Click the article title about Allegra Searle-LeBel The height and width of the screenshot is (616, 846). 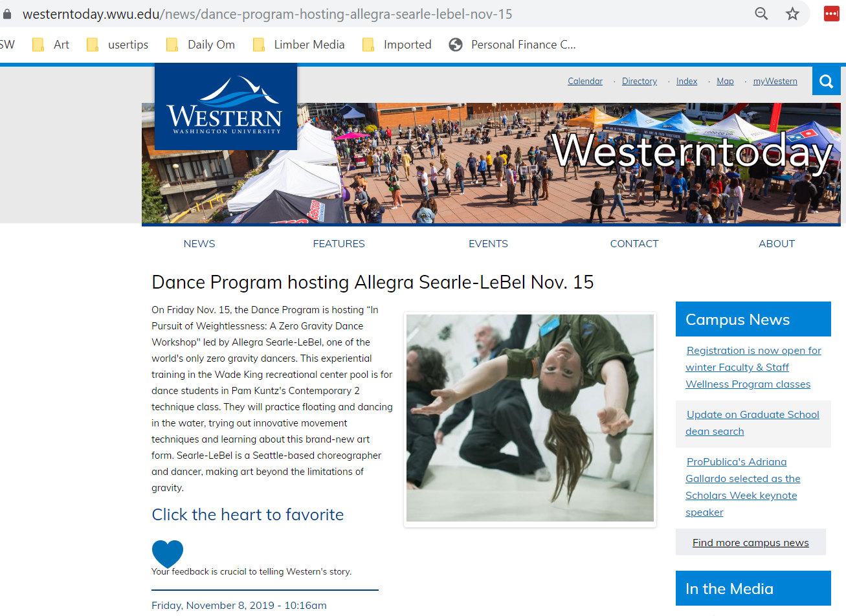click(x=373, y=282)
